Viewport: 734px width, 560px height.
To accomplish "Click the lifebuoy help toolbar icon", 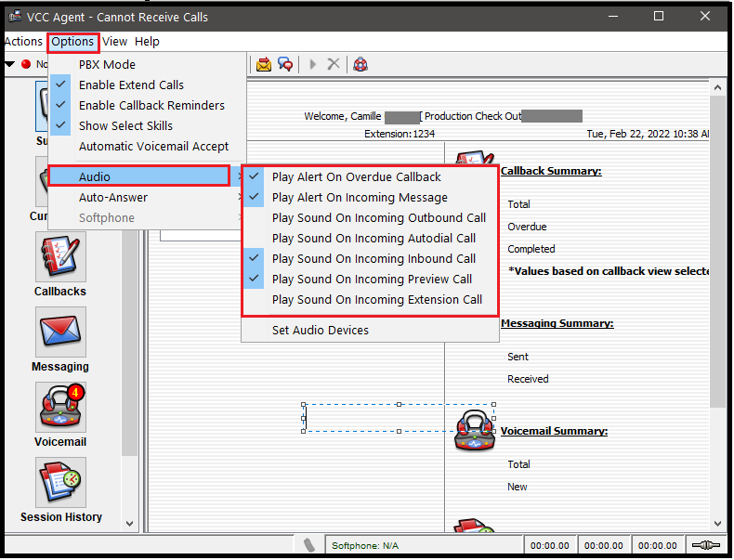I will point(360,64).
